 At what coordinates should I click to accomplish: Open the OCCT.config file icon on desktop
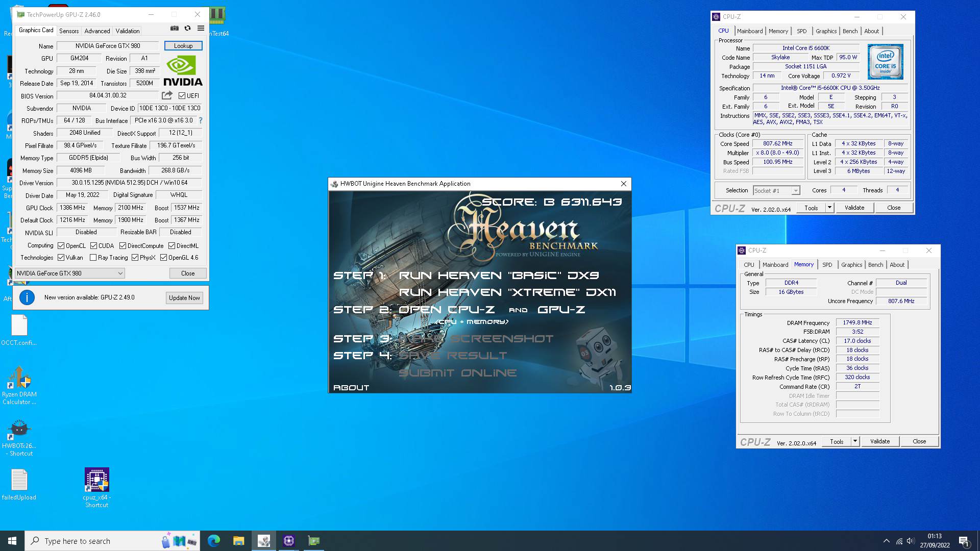[19, 330]
